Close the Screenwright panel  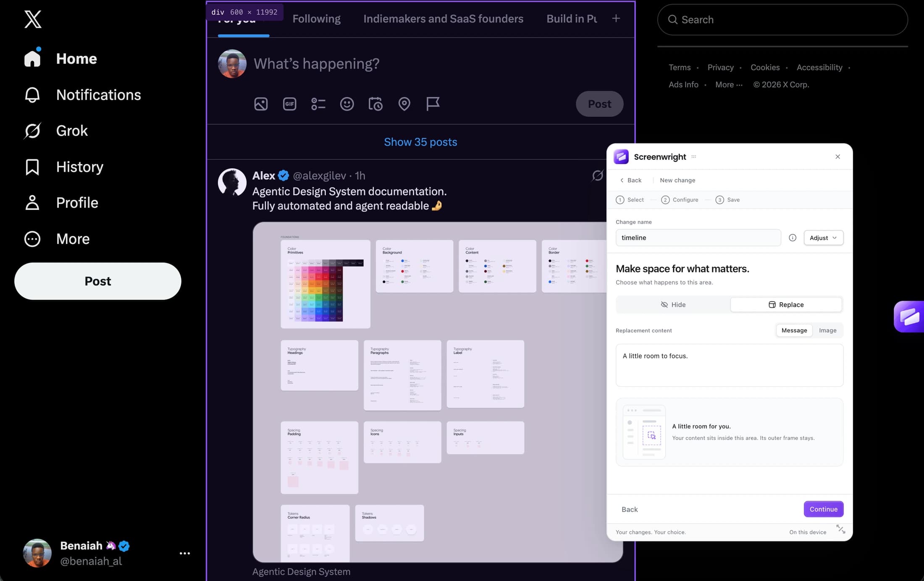838,157
